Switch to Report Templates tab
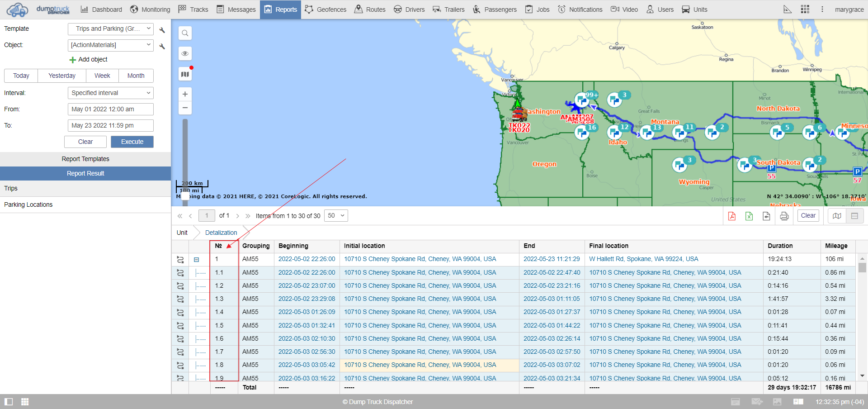This screenshot has width=868, height=409. pyautogui.click(x=85, y=159)
